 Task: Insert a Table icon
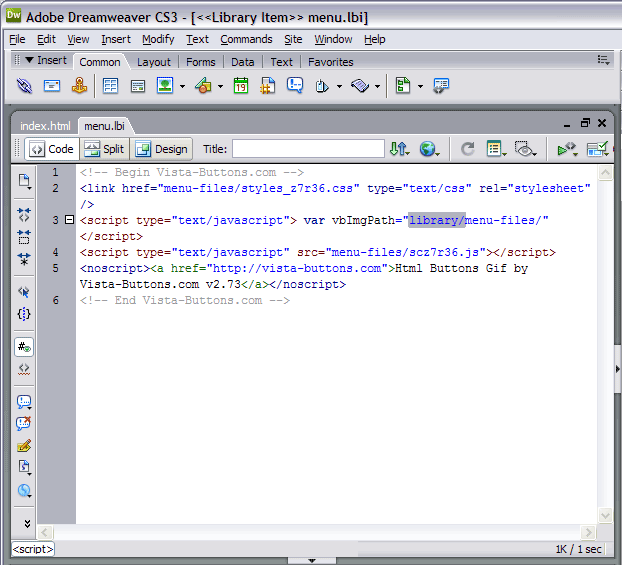[110, 86]
